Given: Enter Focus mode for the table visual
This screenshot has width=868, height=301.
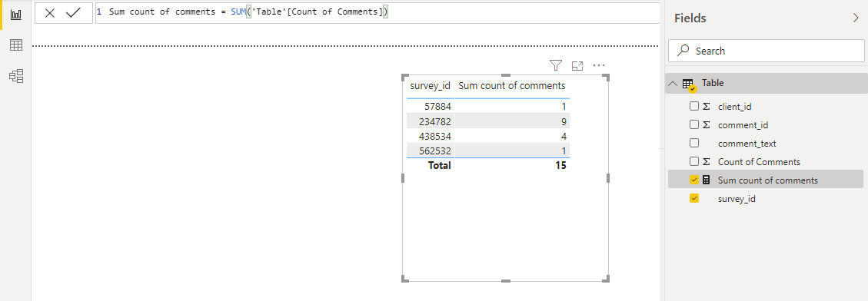Looking at the screenshot, I should tap(577, 66).
